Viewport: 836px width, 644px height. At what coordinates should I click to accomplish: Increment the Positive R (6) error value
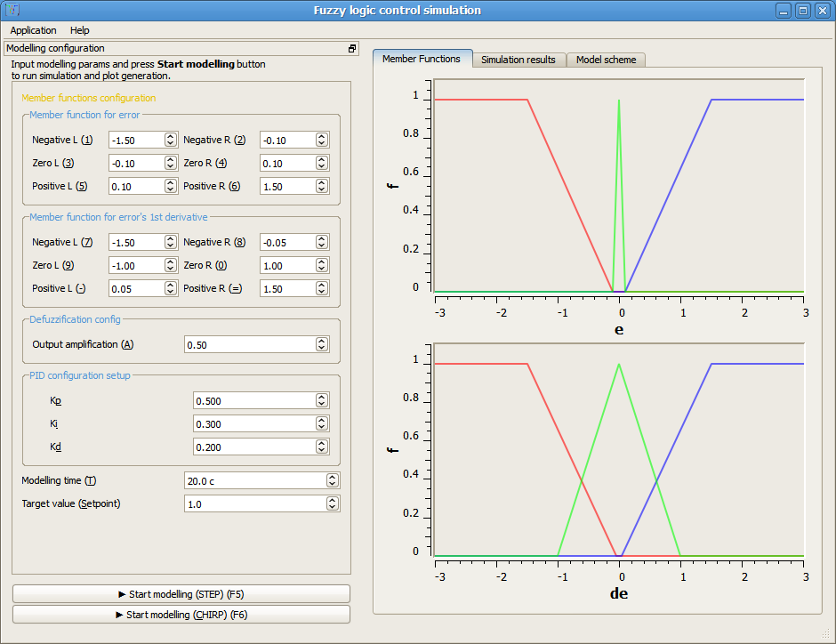321,182
